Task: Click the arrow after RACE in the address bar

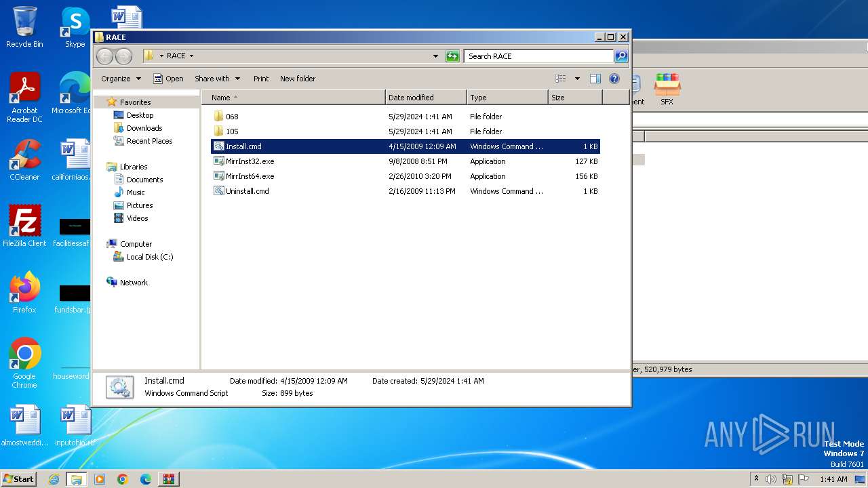Action: [x=191, y=56]
